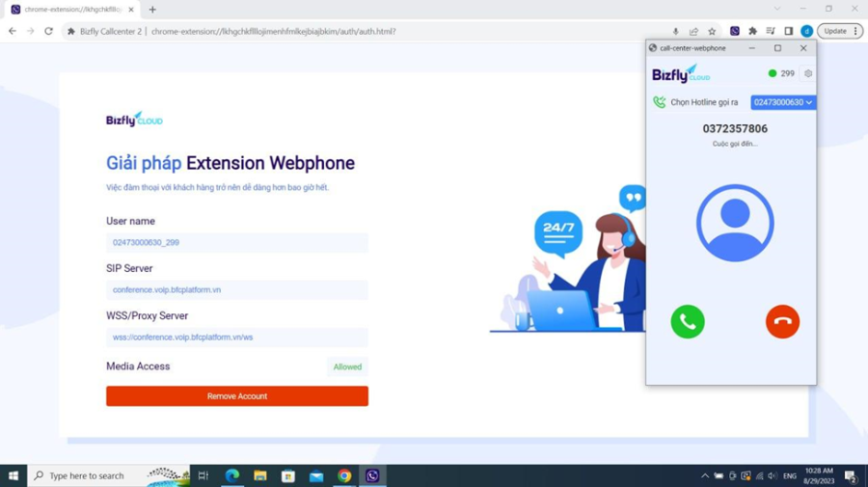Select the chrome-extension tab
Screen dimensions: 868x487
(x=72, y=10)
